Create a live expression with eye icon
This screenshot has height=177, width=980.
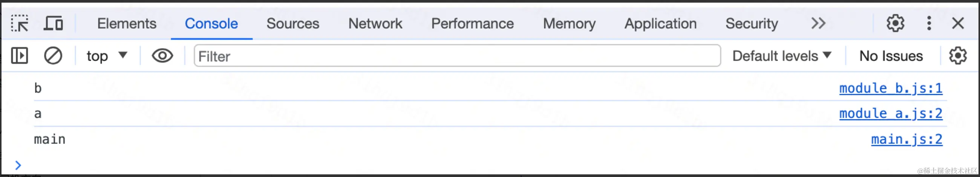[162, 56]
